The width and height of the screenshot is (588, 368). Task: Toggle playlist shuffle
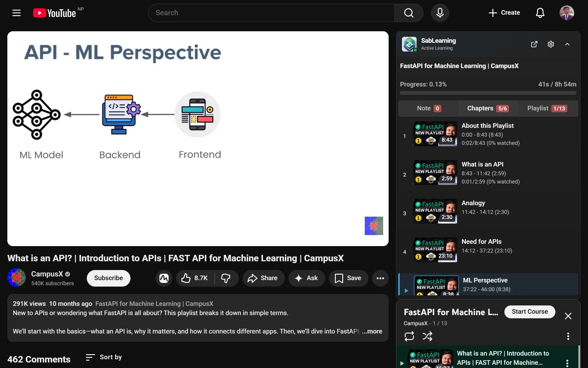[427, 336]
